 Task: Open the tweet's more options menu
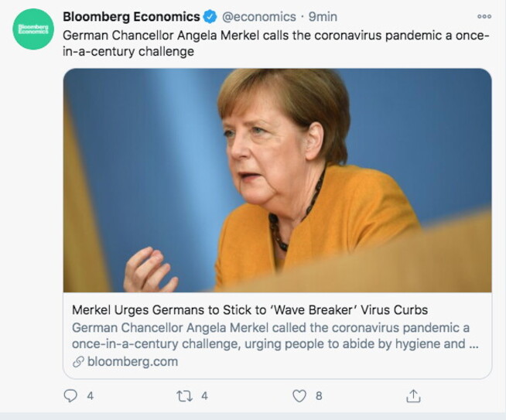click(484, 16)
